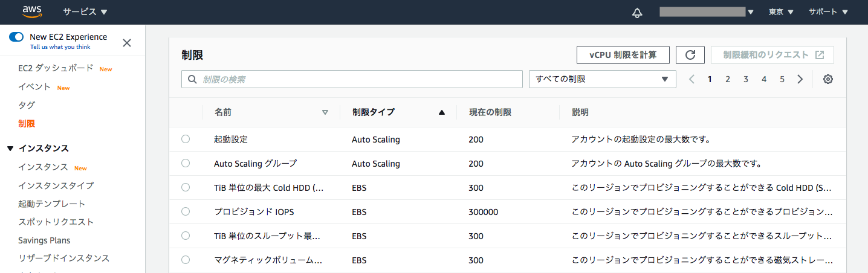Go to next page arrow
This screenshot has height=273, width=868.
[x=800, y=79]
